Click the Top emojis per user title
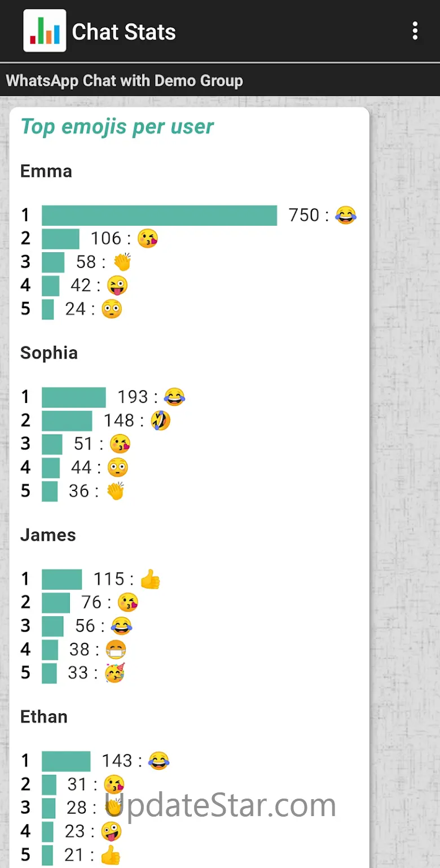440x868 pixels. pyautogui.click(x=117, y=127)
